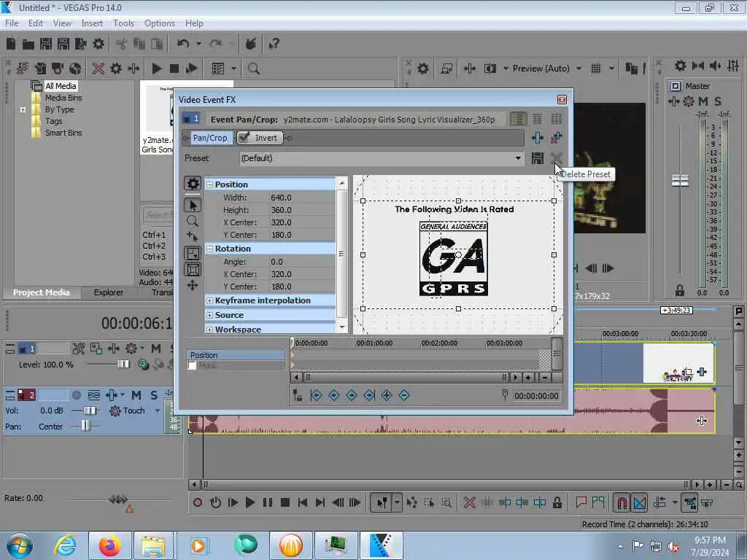
Task: Click the Pan/Crop button in the FX chain
Action: (x=210, y=138)
